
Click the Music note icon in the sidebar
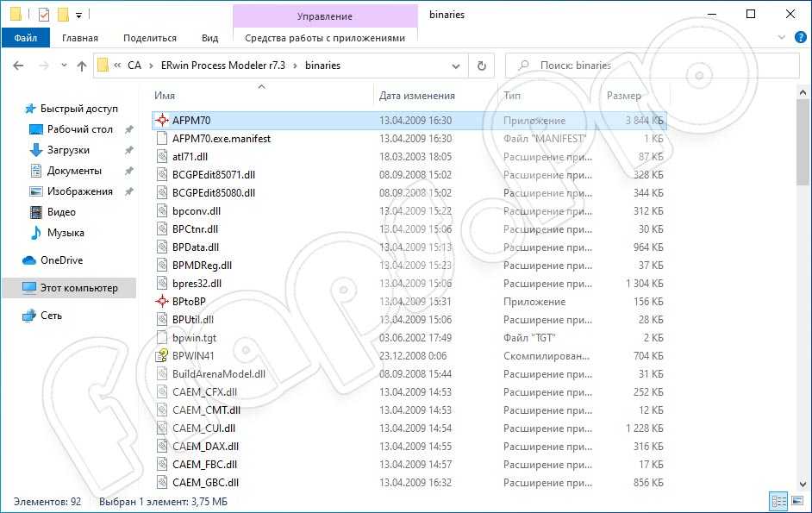tap(35, 233)
